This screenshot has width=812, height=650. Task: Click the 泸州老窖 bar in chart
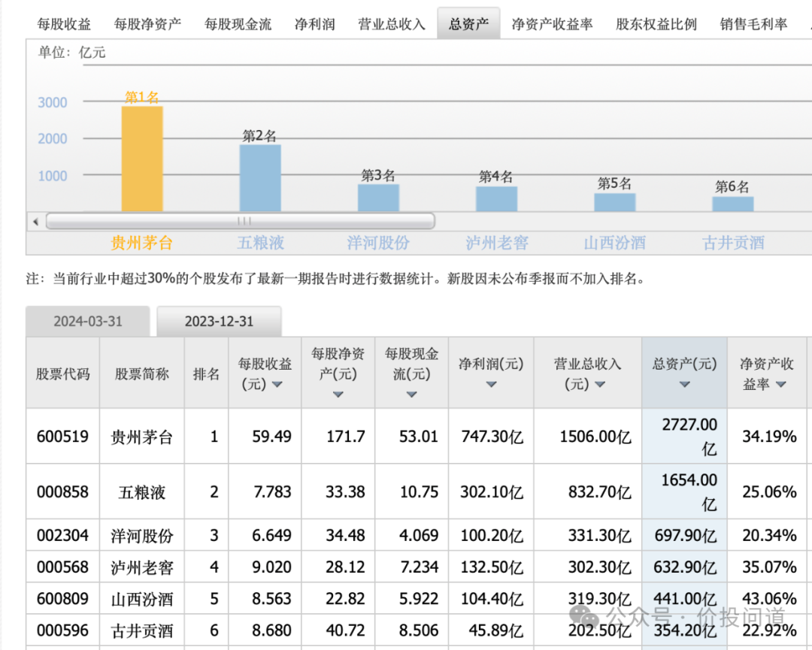point(497,198)
